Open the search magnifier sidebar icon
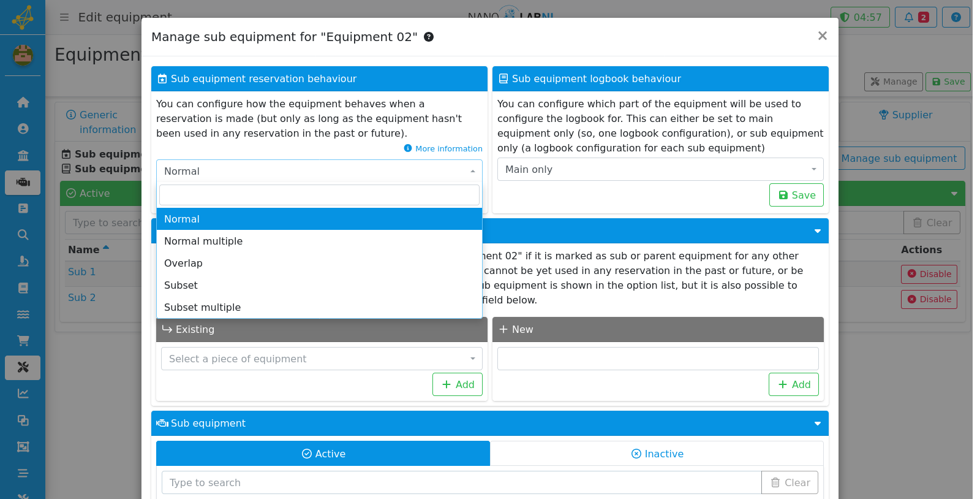The width and height of the screenshot is (980, 499). 23,234
